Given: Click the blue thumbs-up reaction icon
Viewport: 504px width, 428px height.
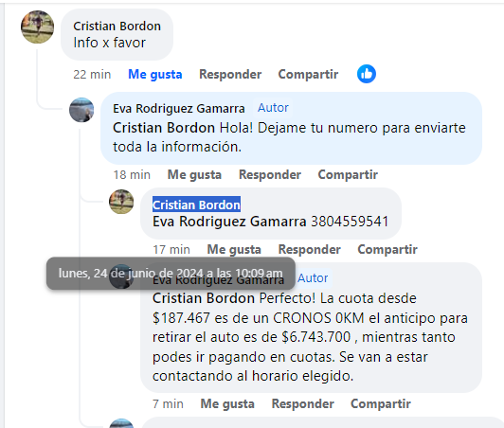Looking at the screenshot, I should pyautogui.click(x=367, y=74).
